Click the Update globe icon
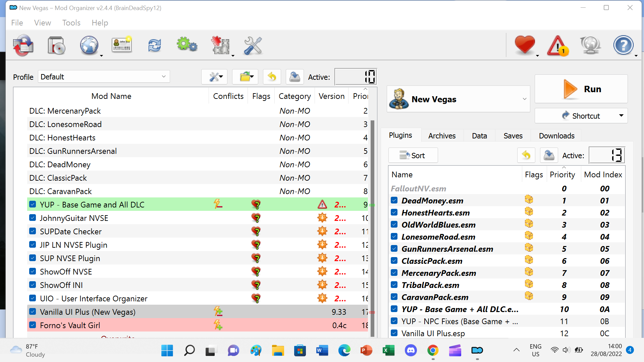Image resolution: width=644 pixels, height=362 pixels. pyautogui.click(x=590, y=46)
